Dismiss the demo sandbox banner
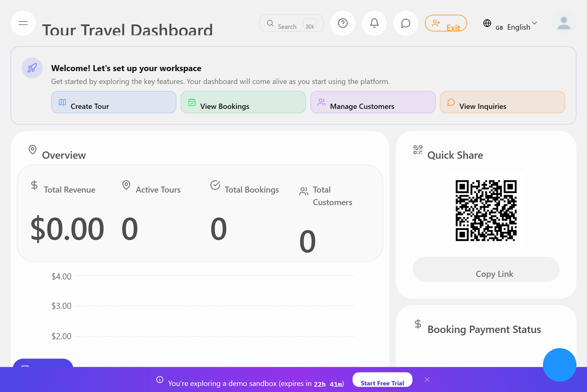Screen dimensions: 587x392 click(427, 380)
